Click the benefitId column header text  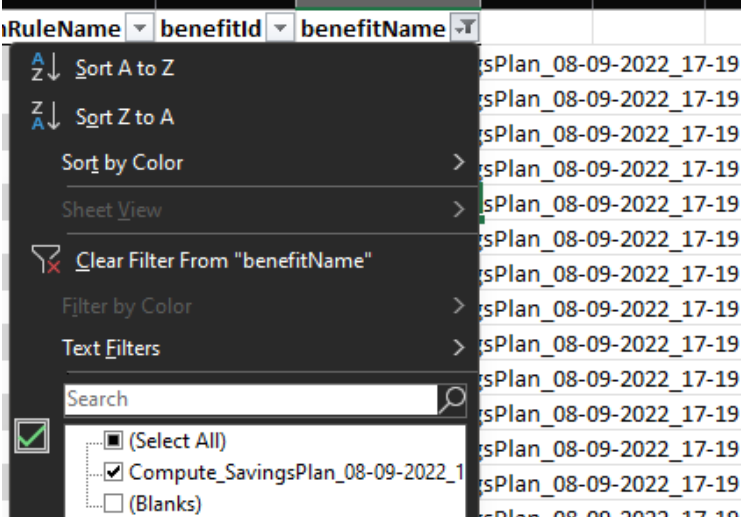[x=211, y=30]
